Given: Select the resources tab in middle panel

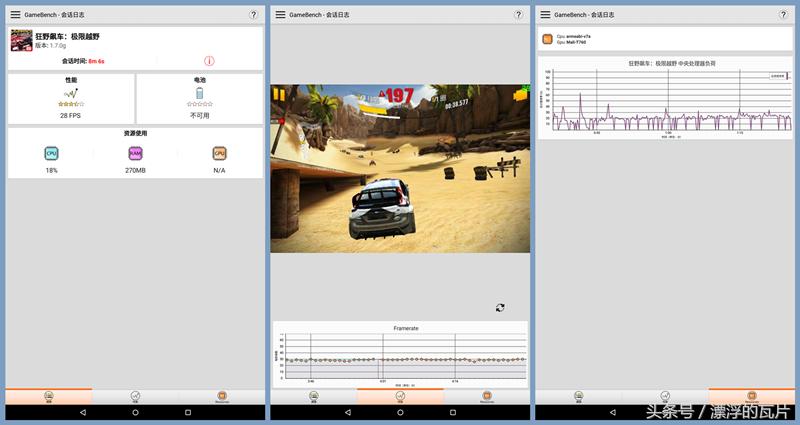Looking at the screenshot, I should pos(487,396).
